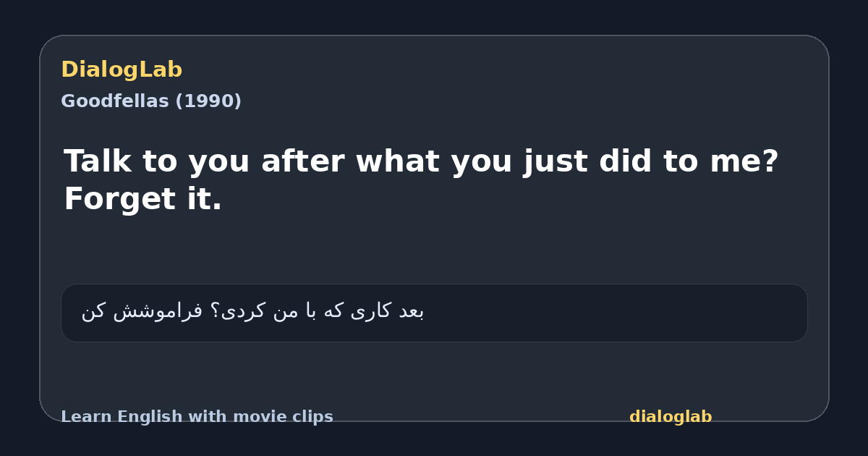868x456 pixels.
Task: Click the "Learn English with movie clips" tagline
Action: coord(197,417)
